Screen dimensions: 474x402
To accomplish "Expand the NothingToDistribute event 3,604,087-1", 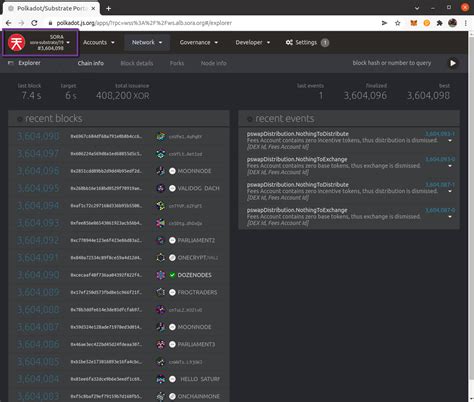I will coord(450,191).
